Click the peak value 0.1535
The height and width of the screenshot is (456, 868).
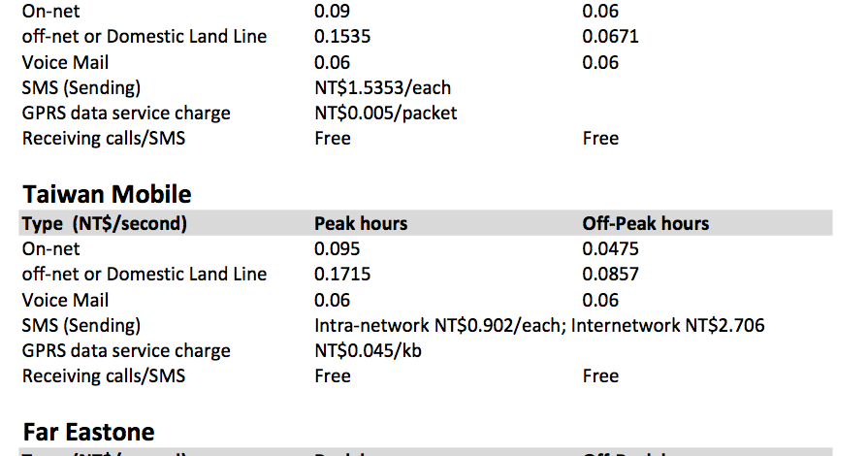point(342,37)
